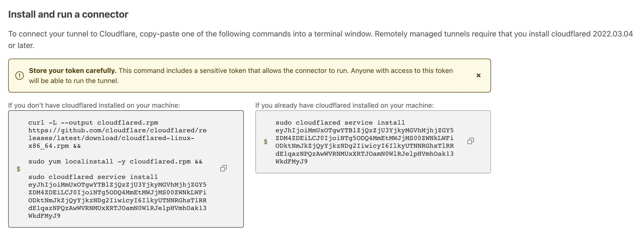Image resolution: width=644 pixels, height=238 pixels.
Task: Click the $ prompt in the curl block
Action: coord(19,169)
